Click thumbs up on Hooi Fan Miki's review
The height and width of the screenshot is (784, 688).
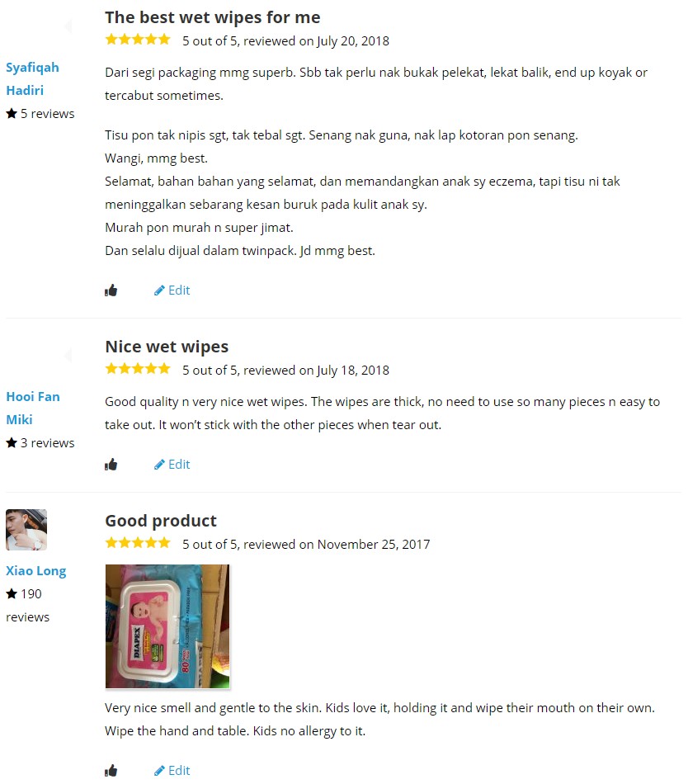coord(111,465)
